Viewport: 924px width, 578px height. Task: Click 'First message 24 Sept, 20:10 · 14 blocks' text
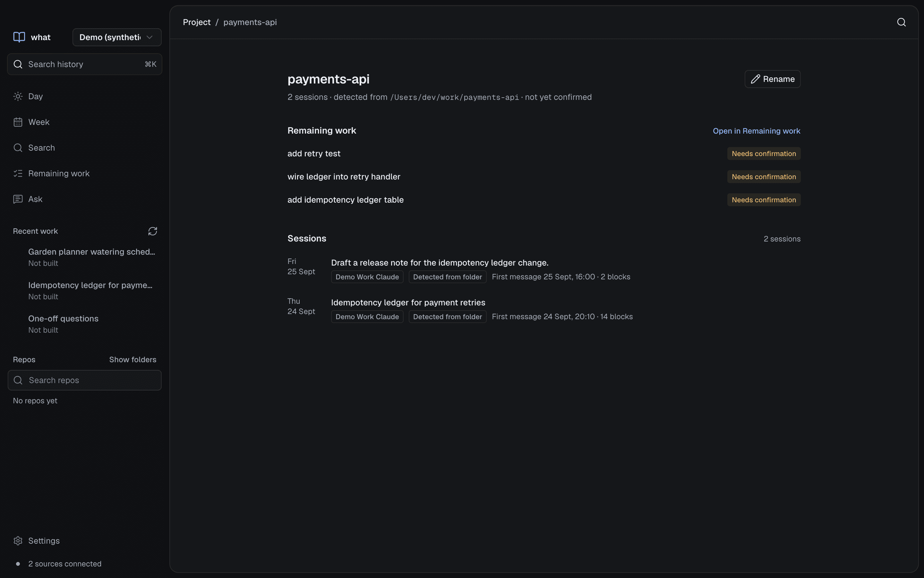tap(562, 317)
